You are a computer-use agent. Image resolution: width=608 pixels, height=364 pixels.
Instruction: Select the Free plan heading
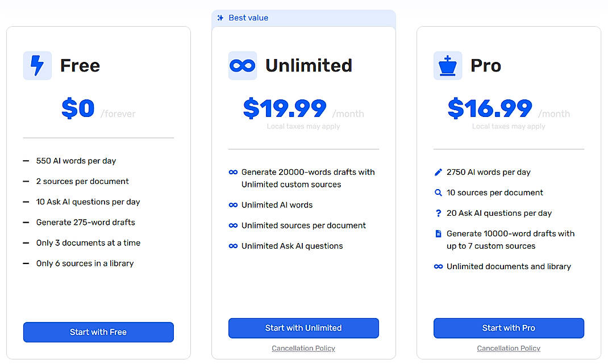[80, 65]
